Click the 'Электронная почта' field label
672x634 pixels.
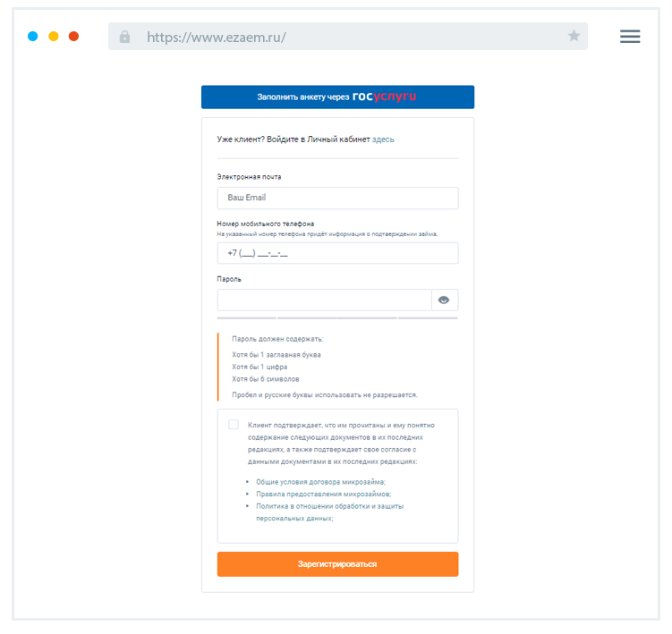pos(249,177)
